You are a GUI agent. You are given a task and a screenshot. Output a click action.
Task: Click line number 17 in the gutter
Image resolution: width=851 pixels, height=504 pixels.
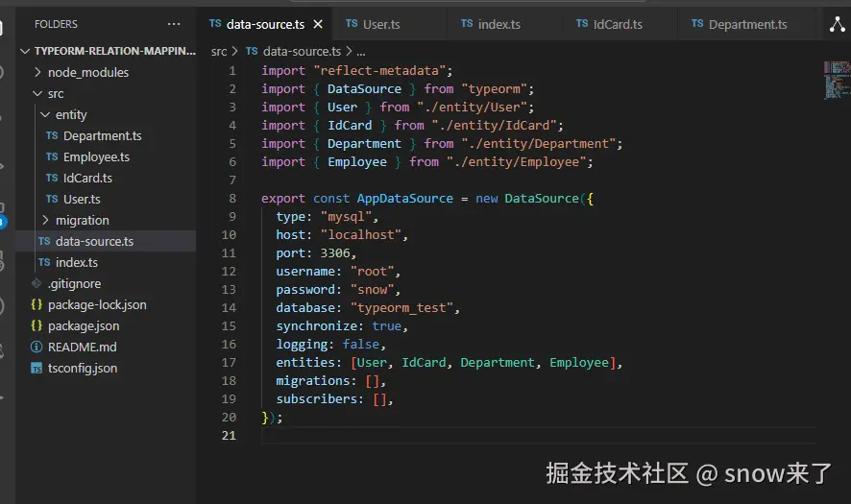click(x=229, y=363)
